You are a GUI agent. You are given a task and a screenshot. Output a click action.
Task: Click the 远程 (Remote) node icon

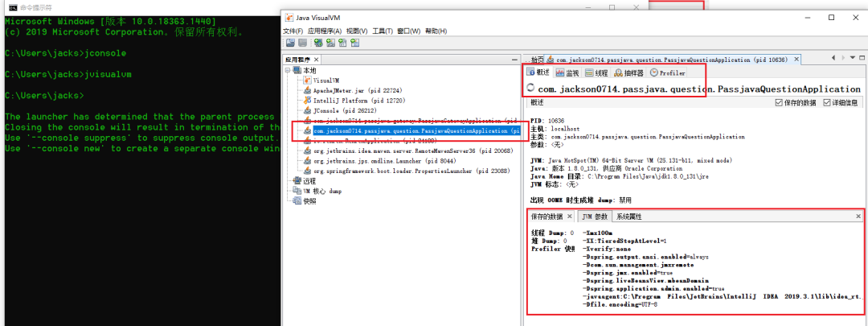(x=297, y=181)
